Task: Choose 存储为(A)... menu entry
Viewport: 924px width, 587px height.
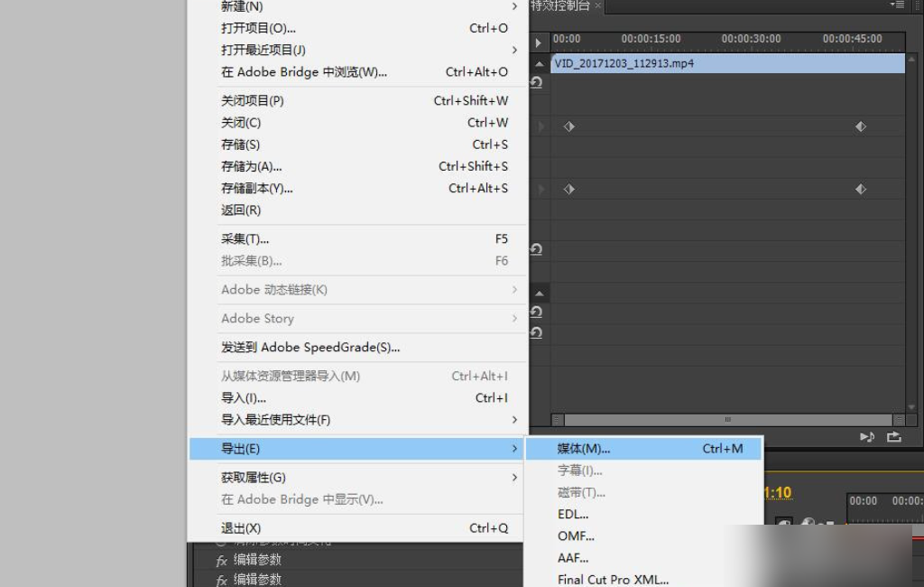Action: [x=356, y=166]
